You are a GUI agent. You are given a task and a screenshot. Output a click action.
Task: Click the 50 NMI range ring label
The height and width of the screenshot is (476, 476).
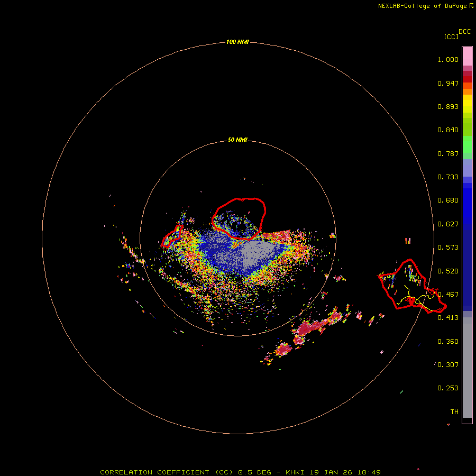pos(237,140)
